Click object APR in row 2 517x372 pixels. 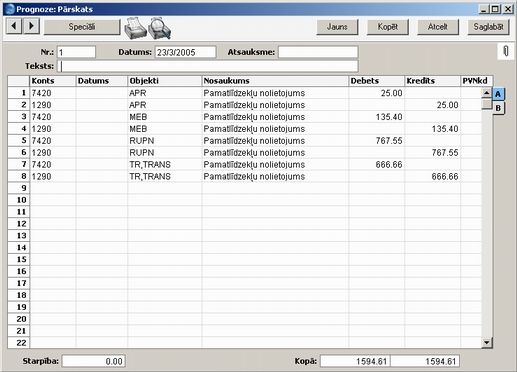click(138, 105)
